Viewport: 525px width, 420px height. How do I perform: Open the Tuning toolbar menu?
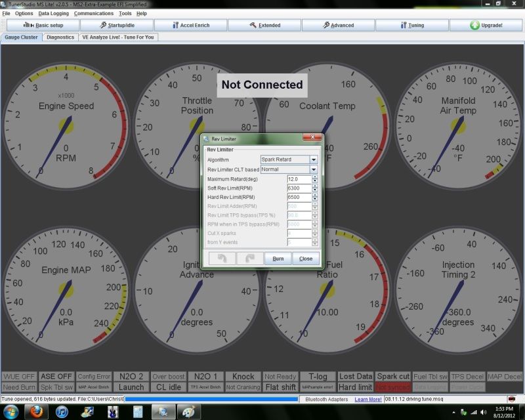[412, 25]
